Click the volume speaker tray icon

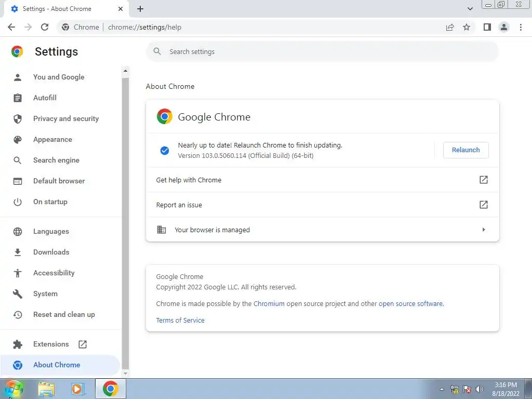(x=479, y=389)
